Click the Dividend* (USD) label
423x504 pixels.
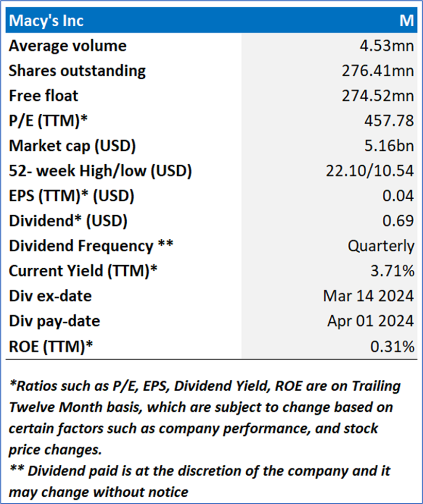(x=68, y=220)
